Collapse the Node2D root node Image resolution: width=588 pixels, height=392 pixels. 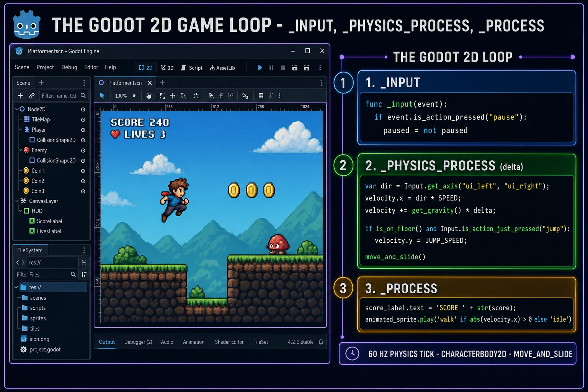17,109
